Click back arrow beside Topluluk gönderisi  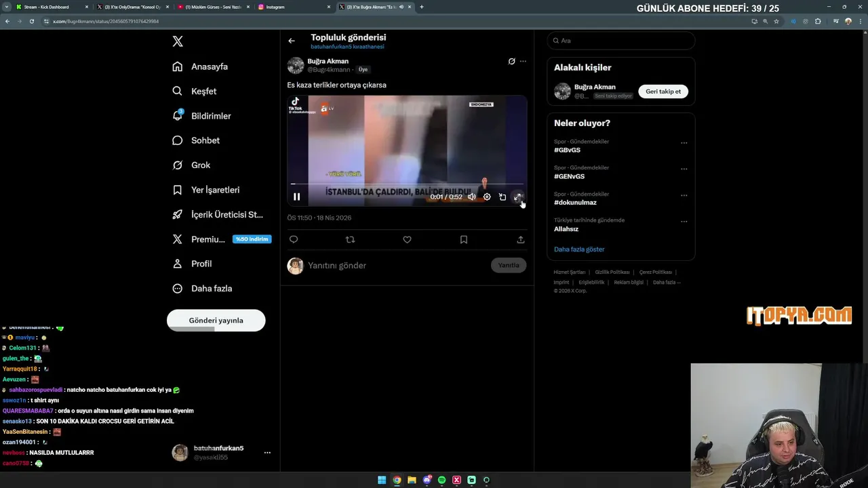pos(292,41)
